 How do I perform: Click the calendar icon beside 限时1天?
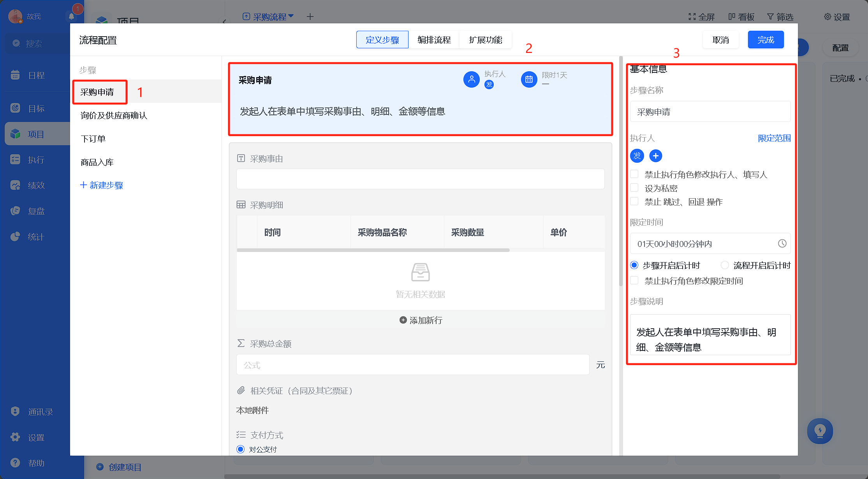[529, 79]
